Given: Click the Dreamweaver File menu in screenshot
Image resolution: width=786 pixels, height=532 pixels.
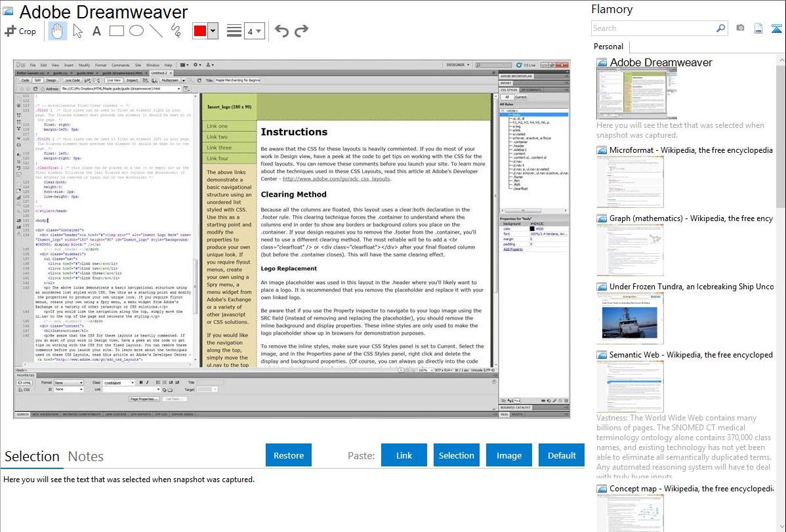Looking at the screenshot, I should [33, 65].
